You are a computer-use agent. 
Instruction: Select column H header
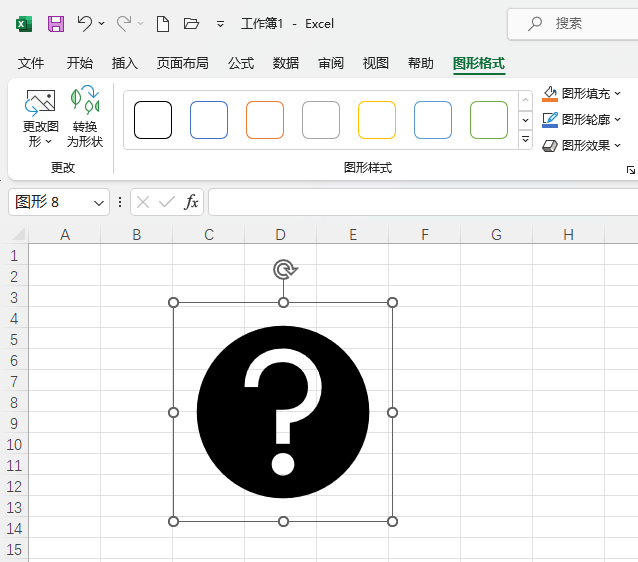(x=568, y=235)
